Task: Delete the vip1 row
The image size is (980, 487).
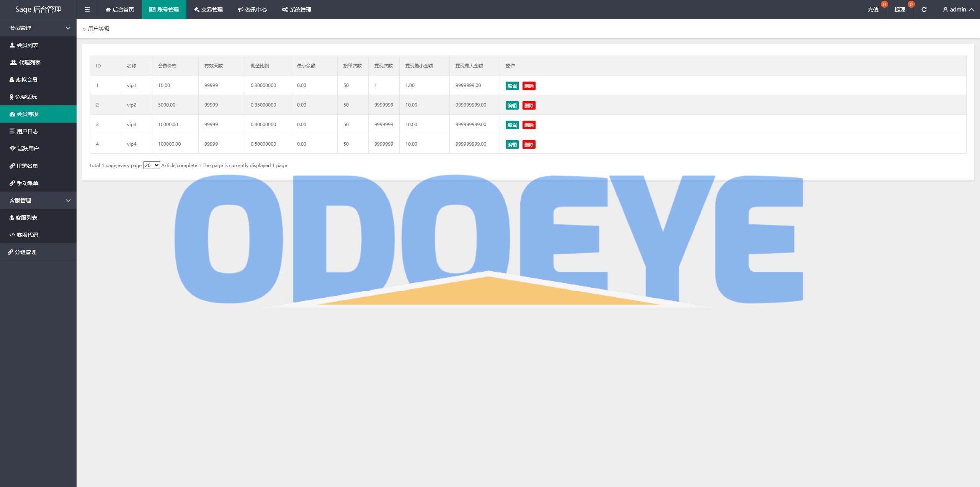Action: coord(529,86)
